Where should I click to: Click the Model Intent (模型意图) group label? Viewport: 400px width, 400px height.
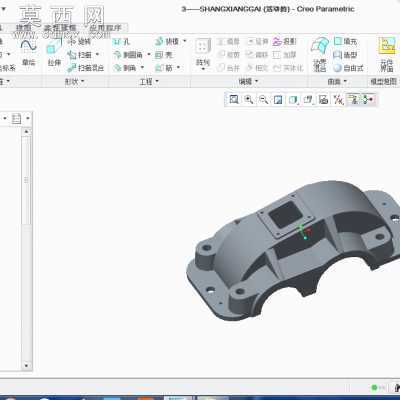[x=384, y=81]
